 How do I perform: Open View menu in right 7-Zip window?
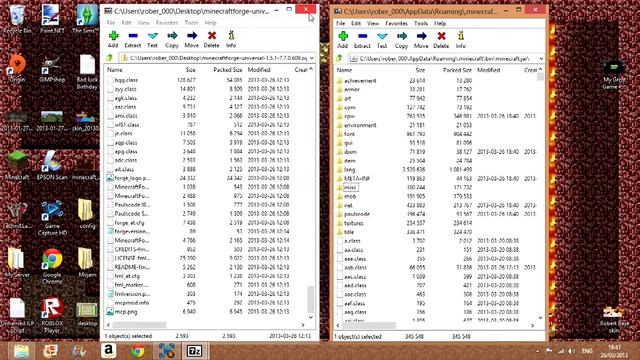[373, 24]
